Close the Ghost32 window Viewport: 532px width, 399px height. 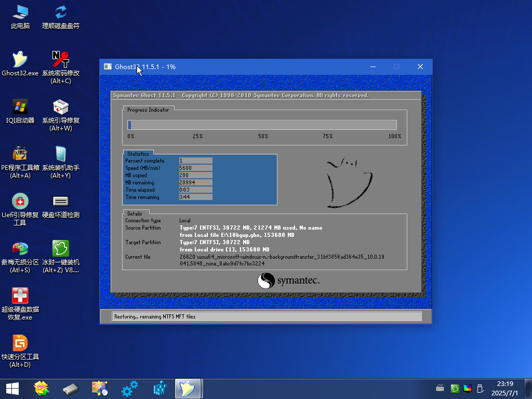tap(420, 66)
